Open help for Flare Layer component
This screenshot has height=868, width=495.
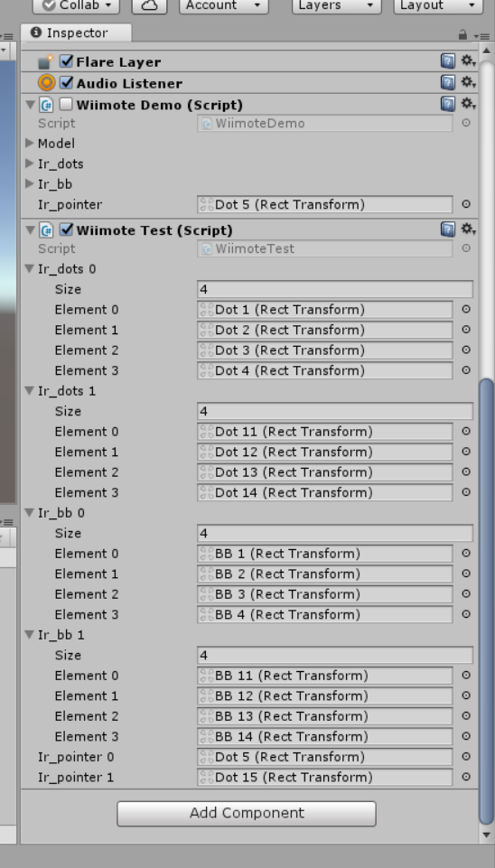click(448, 61)
